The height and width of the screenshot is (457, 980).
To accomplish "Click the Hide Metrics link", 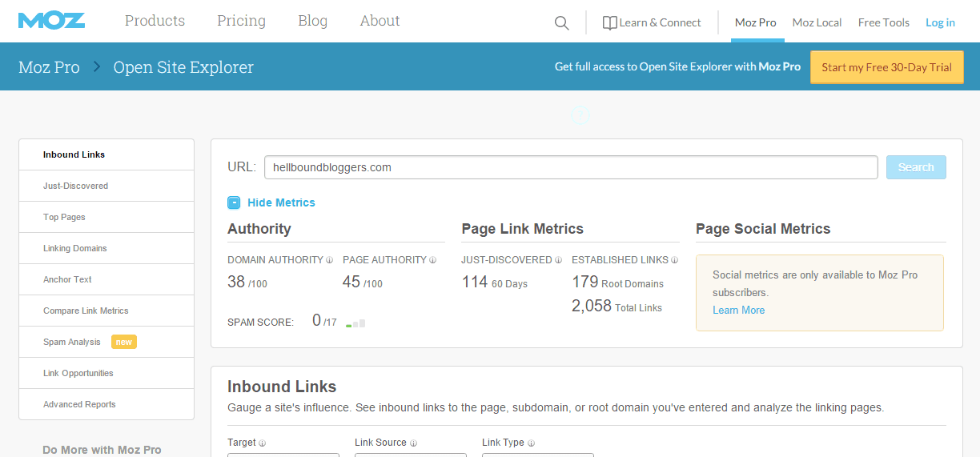I will (x=281, y=202).
